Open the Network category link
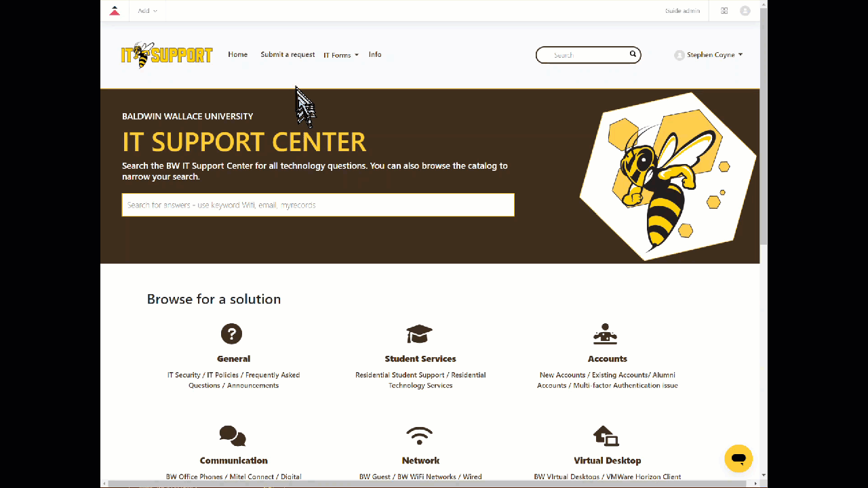This screenshot has width=868, height=488. coord(420,460)
